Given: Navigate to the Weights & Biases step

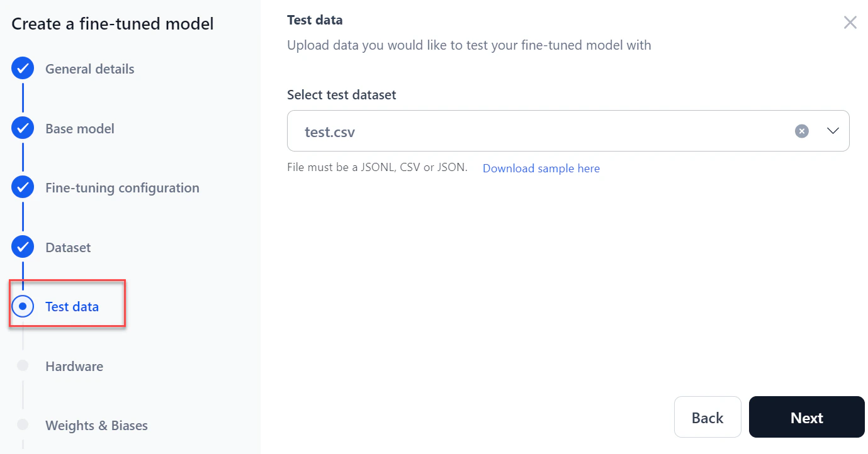Looking at the screenshot, I should (96, 425).
